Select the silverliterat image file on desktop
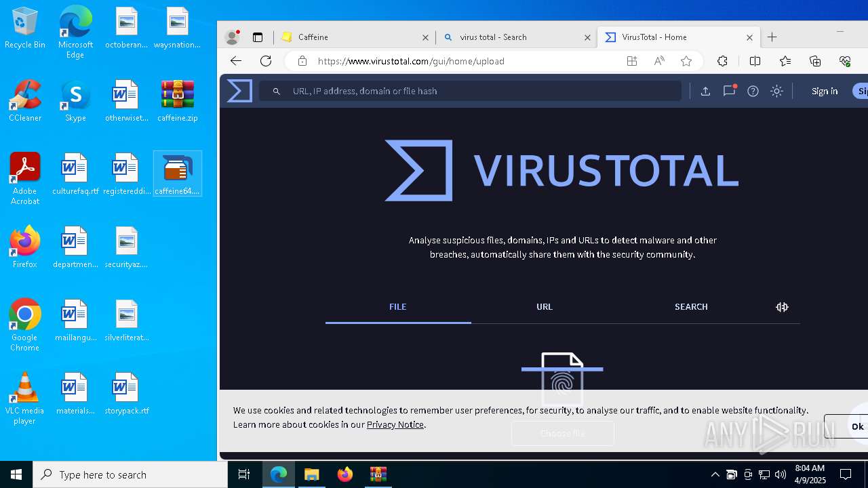Screen dimensions: 868x488 (126, 321)
